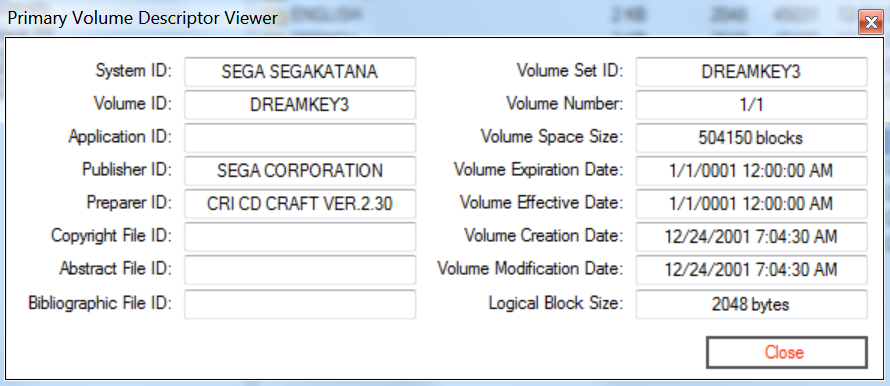890x386 pixels.
Task: Click the Volume Effective Date label
Action: (x=541, y=203)
